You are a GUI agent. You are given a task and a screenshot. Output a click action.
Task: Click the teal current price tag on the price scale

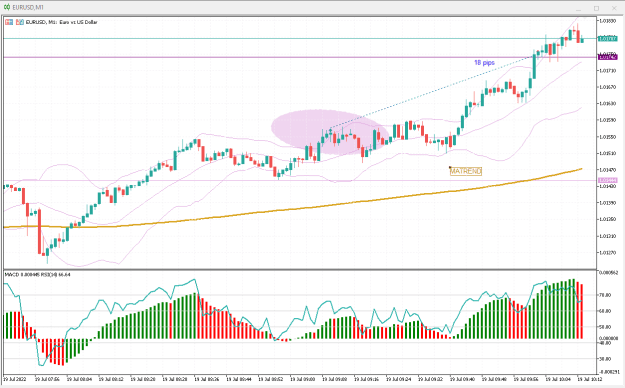click(608, 39)
